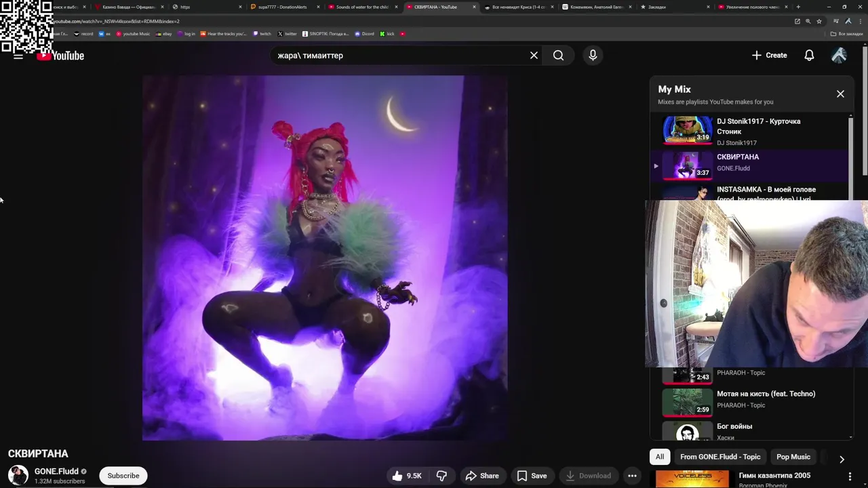The height and width of the screenshot is (488, 868).
Task: Switch to Все ненавидят Криса tab
Action: pos(517,7)
